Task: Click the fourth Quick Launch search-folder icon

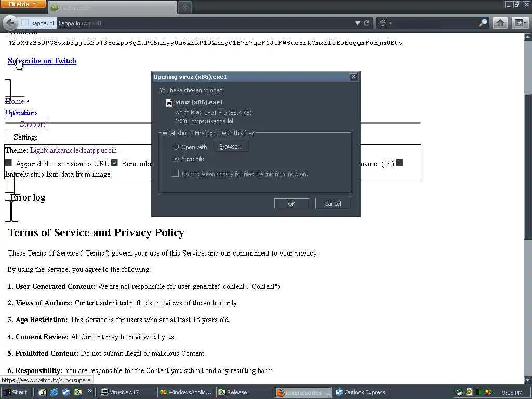Action: click(x=78, y=392)
